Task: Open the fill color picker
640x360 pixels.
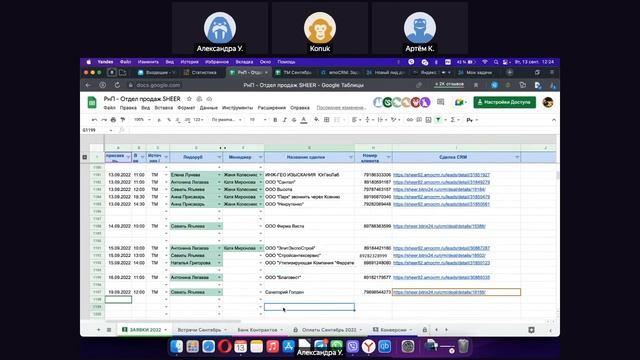Action: (316, 120)
